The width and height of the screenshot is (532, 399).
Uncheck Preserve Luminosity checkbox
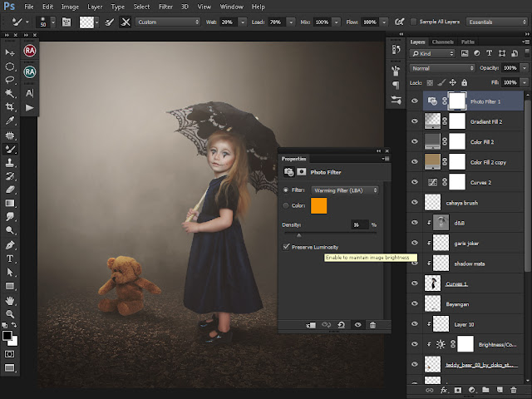[286, 247]
